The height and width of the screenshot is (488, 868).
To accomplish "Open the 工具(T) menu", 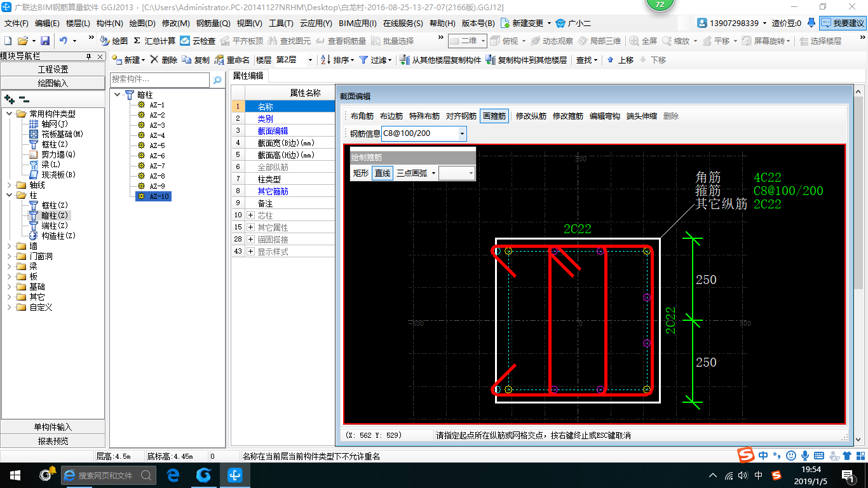I will click(x=281, y=24).
